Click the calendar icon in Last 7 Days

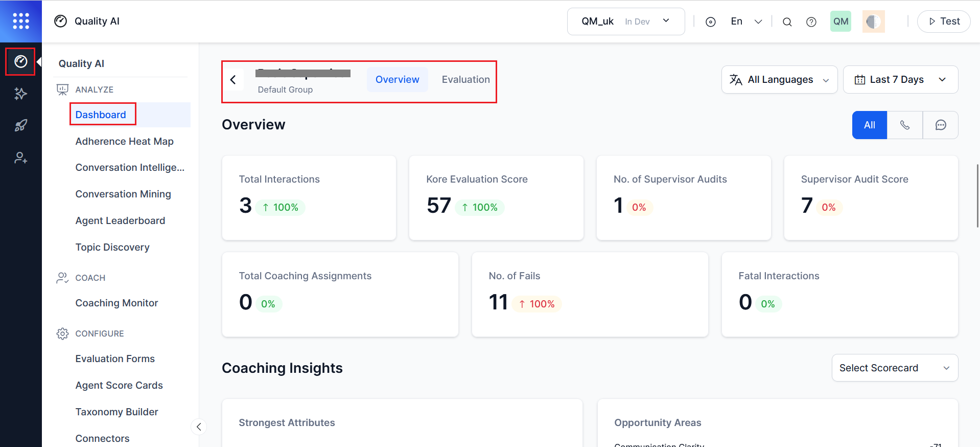pyautogui.click(x=860, y=79)
